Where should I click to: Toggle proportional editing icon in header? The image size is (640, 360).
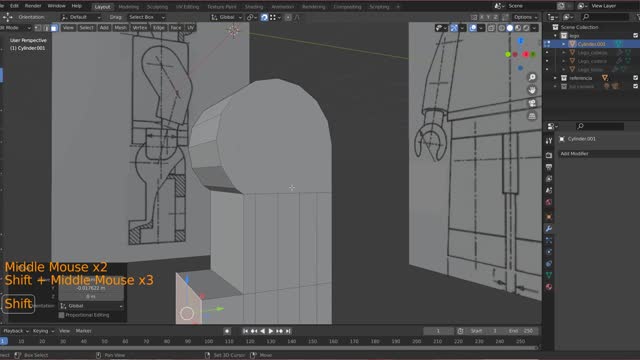click(x=288, y=17)
